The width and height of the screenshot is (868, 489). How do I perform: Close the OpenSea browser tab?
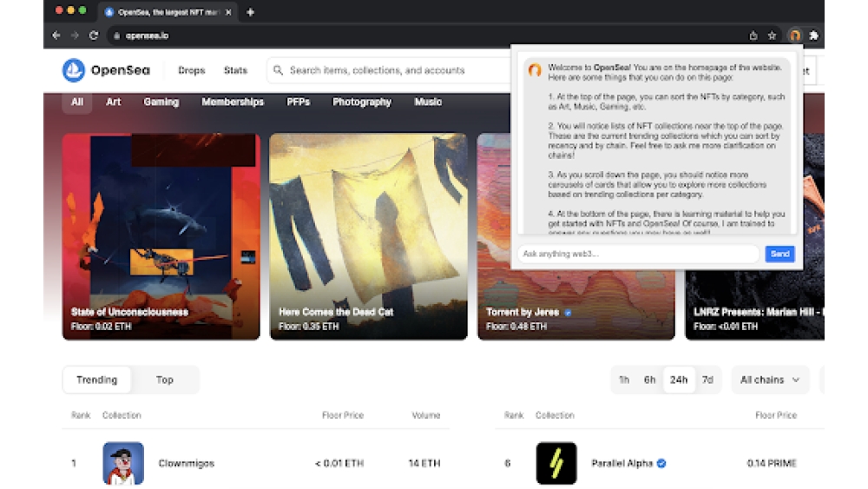click(x=228, y=11)
